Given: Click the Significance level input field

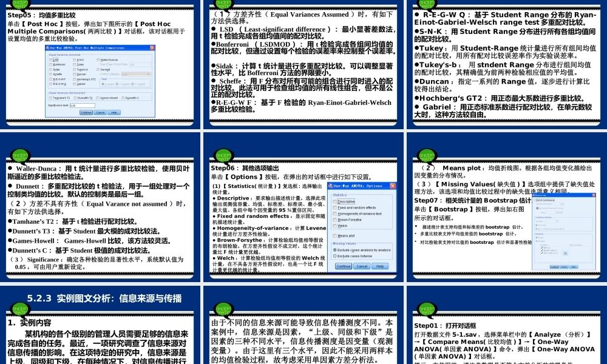Looking at the screenshot, I should click(x=83, y=106).
